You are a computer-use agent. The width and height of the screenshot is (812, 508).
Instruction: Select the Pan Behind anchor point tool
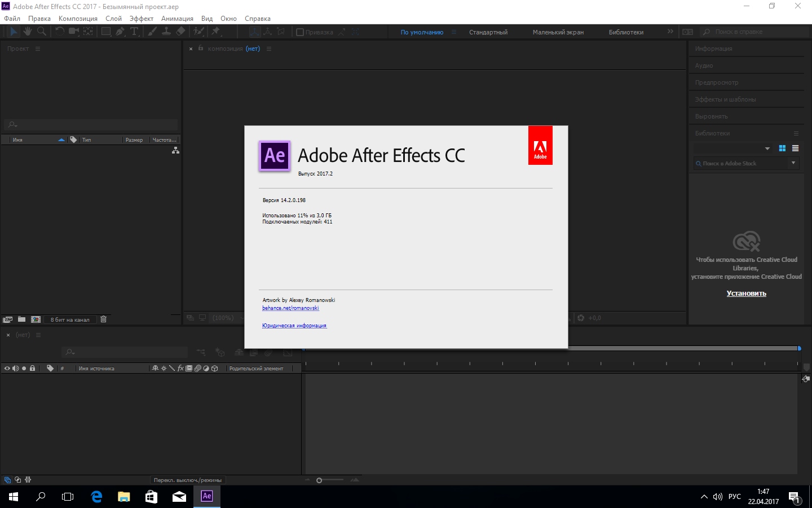(x=89, y=32)
